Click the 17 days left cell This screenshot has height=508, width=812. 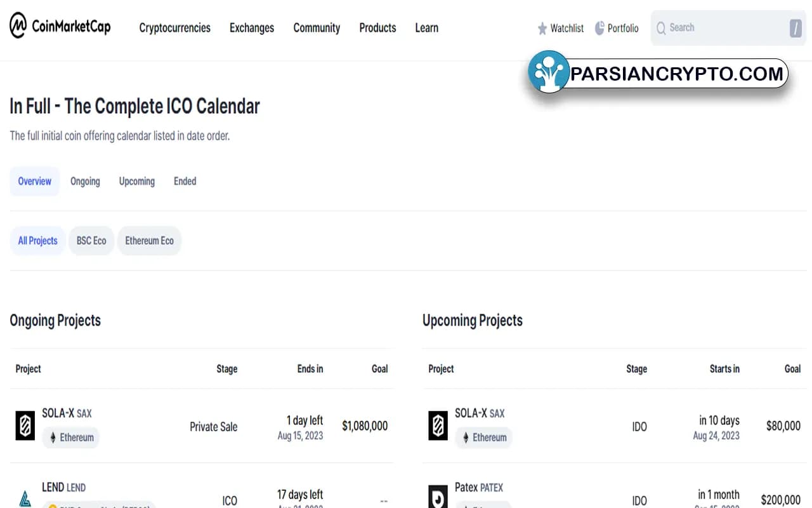pyautogui.click(x=300, y=495)
